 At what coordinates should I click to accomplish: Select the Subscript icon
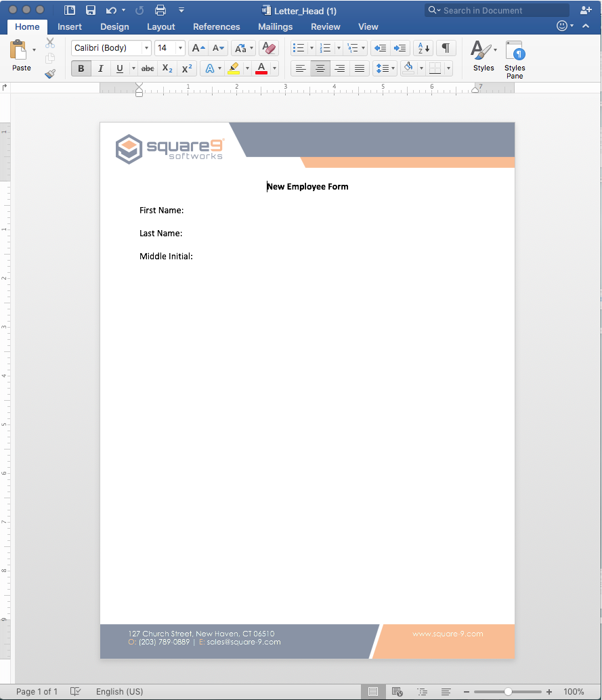[167, 68]
